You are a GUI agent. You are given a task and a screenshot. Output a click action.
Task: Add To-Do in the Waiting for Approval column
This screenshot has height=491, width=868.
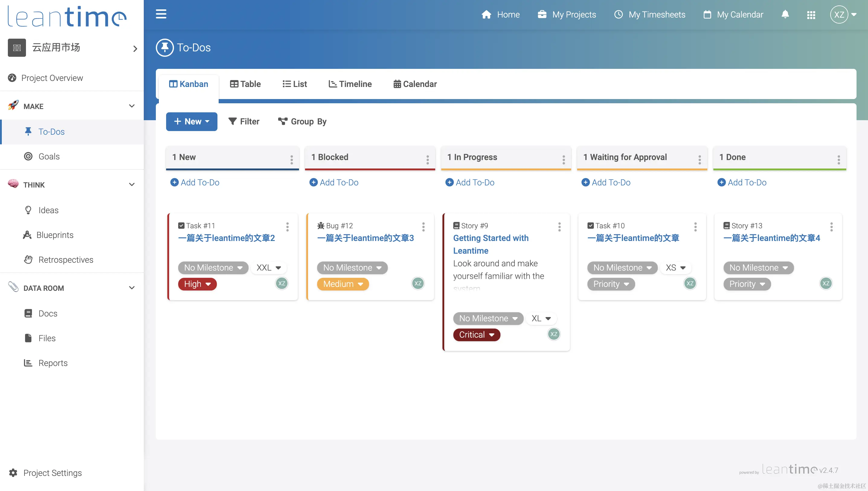pyautogui.click(x=606, y=182)
